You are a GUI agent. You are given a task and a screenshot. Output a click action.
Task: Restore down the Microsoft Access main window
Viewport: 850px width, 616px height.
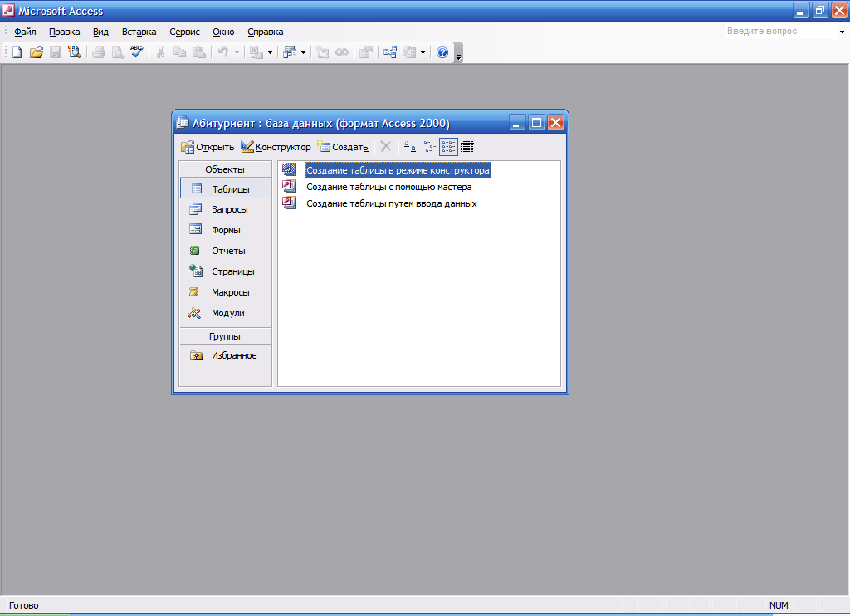[x=819, y=10]
